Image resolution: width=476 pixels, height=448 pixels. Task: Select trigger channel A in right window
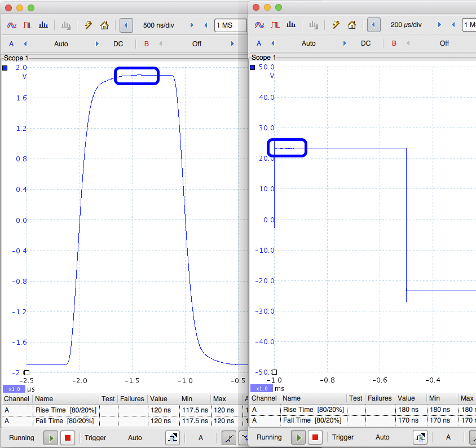[x=448, y=437]
